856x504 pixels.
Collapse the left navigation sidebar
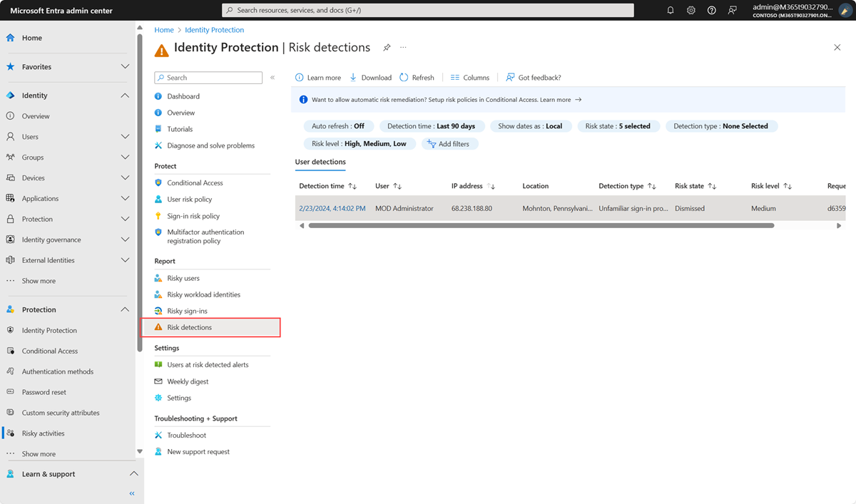132,493
